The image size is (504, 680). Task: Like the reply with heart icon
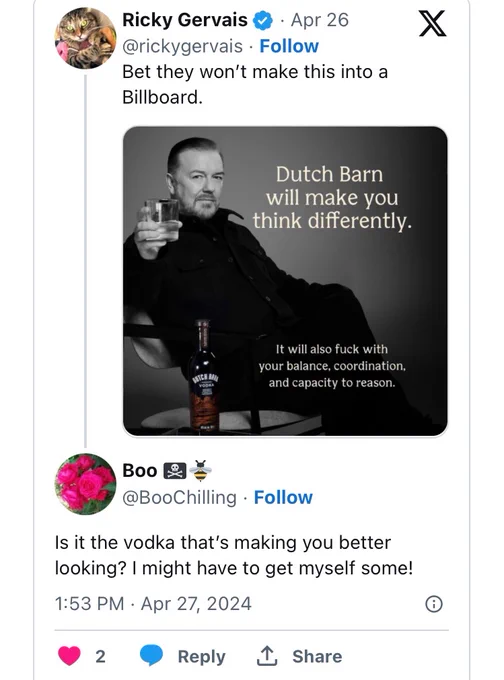coord(69,655)
